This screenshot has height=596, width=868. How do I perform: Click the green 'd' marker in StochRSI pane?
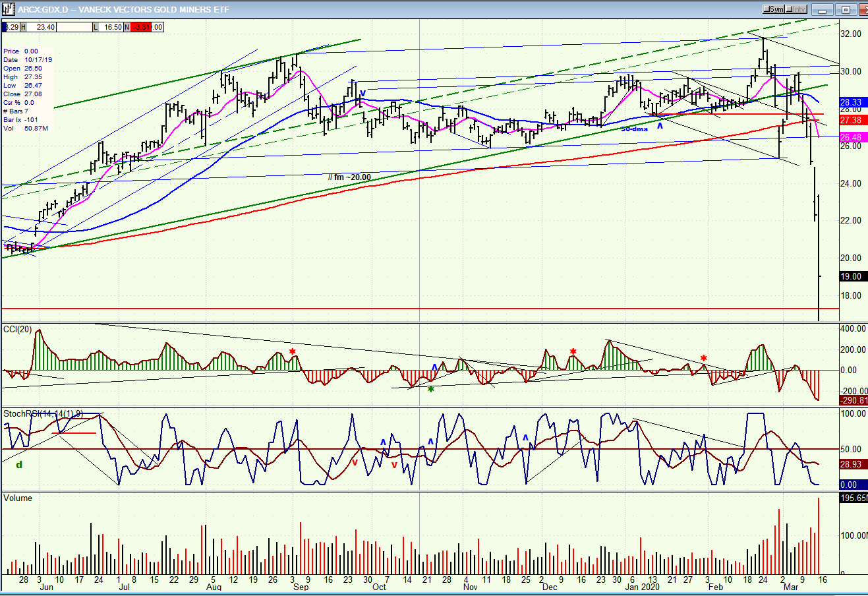(x=19, y=464)
